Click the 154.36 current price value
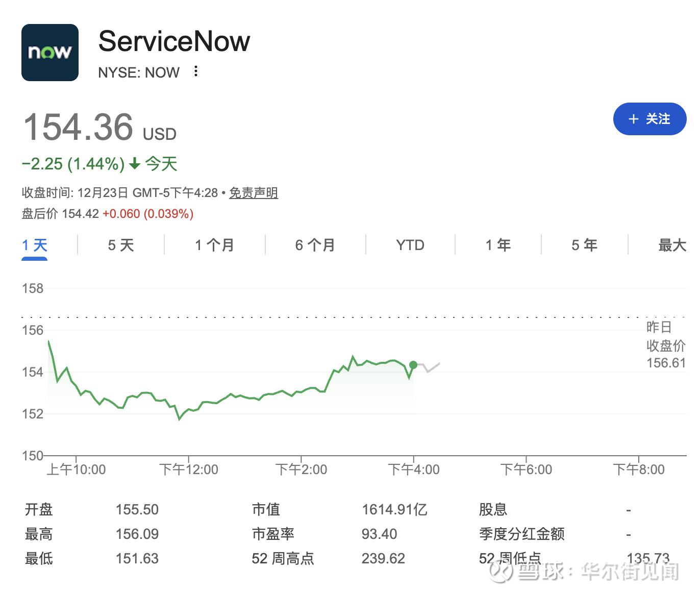 [x=79, y=127]
